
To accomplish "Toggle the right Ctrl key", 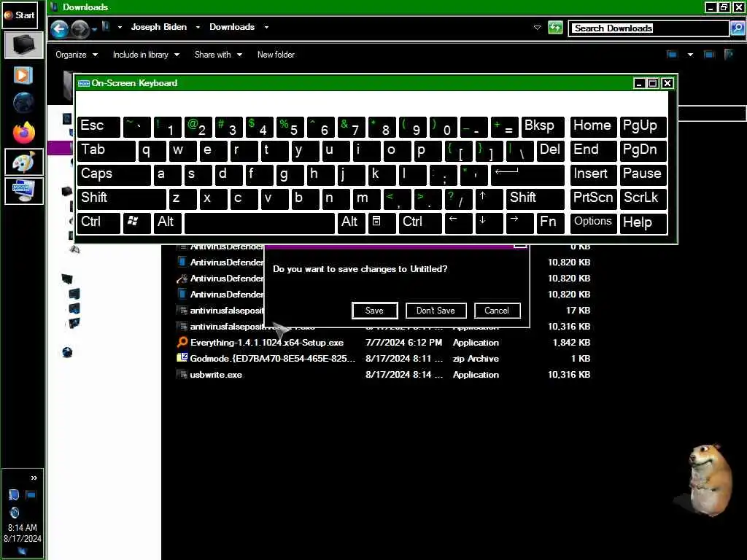I will pos(421,222).
